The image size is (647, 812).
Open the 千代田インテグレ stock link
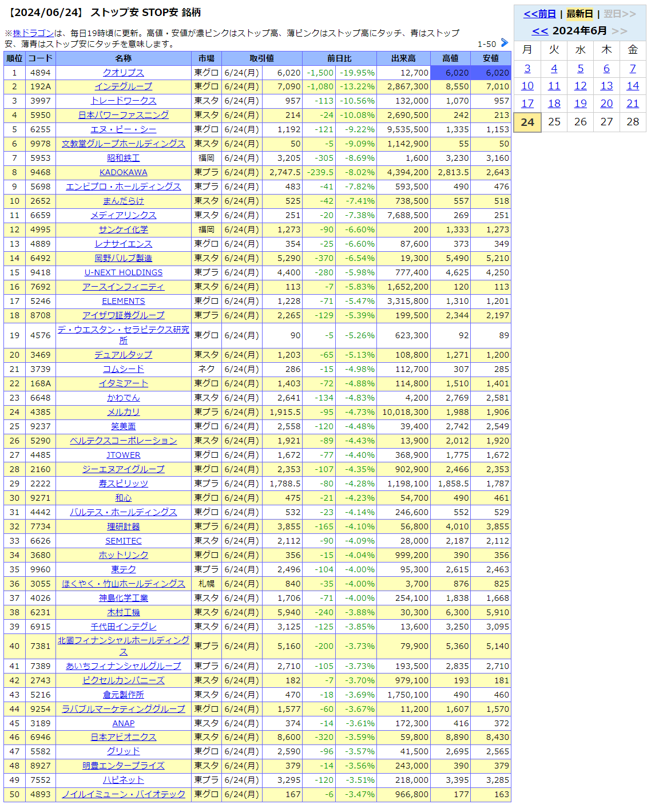(x=124, y=627)
